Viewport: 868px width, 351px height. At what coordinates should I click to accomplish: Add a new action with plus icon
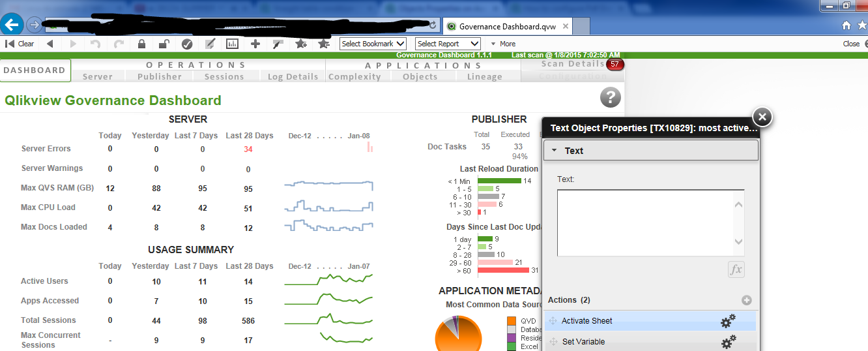[x=747, y=301]
